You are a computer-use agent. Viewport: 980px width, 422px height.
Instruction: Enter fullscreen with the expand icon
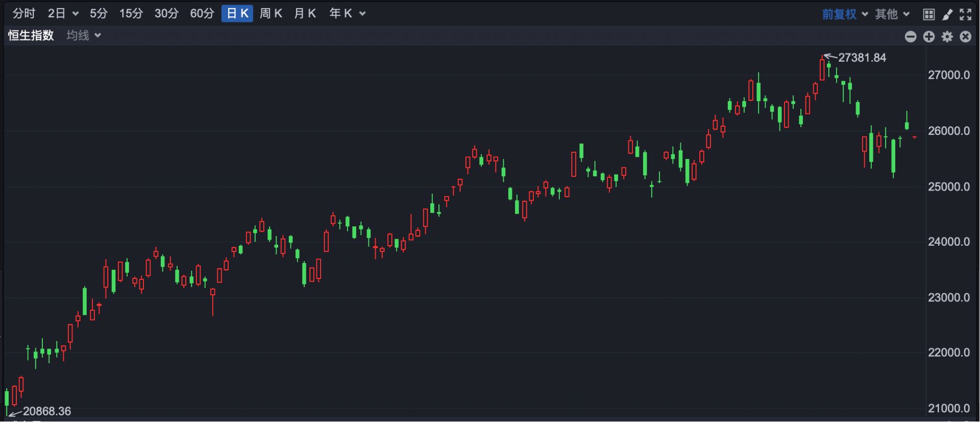click(x=965, y=14)
